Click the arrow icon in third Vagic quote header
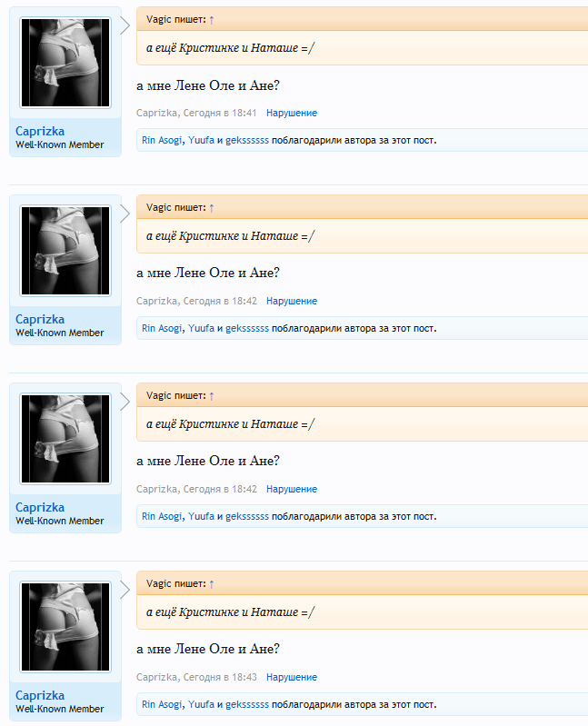Image resolution: width=588 pixels, height=726 pixels. pyautogui.click(x=212, y=396)
